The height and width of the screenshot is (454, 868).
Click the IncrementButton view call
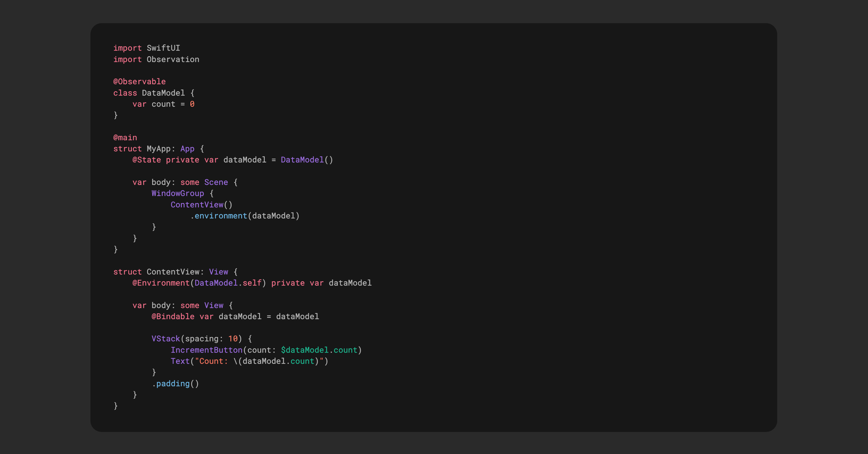(x=207, y=350)
